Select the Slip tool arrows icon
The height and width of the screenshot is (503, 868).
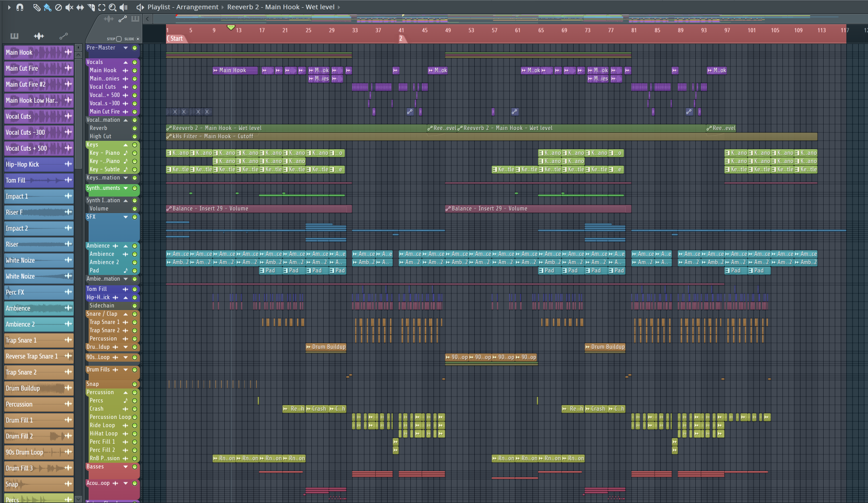coord(80,7)
